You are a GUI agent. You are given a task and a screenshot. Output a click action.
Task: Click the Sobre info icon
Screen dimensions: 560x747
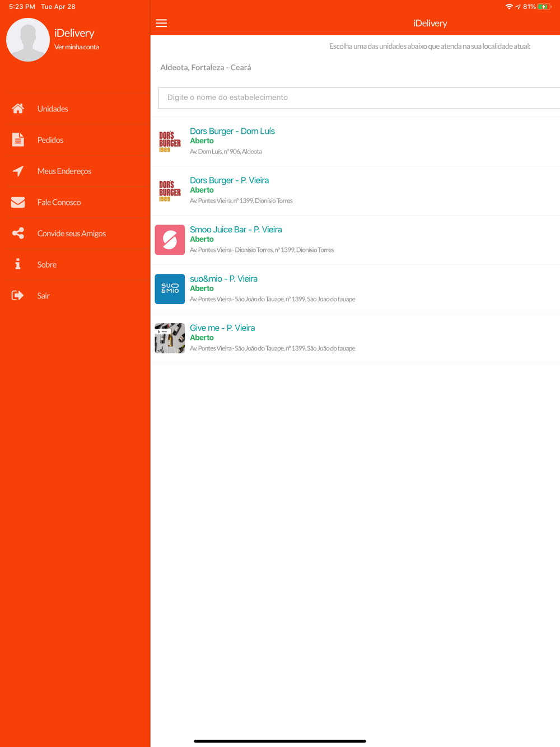[18, 264]
